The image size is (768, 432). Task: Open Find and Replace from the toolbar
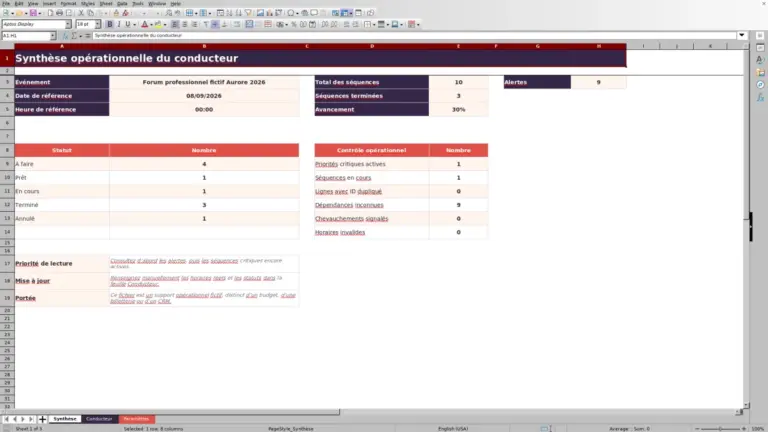(168, 13)
